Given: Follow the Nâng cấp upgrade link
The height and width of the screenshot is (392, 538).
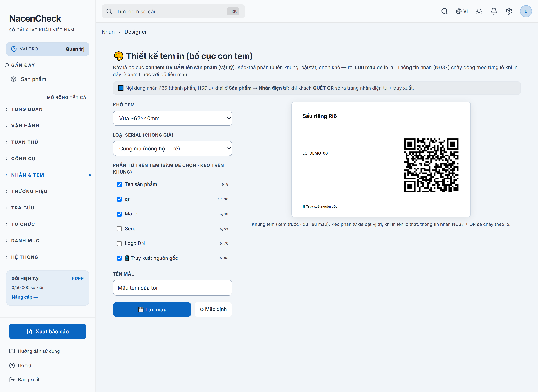Looking at the screenshot, I should coord(25,297).
